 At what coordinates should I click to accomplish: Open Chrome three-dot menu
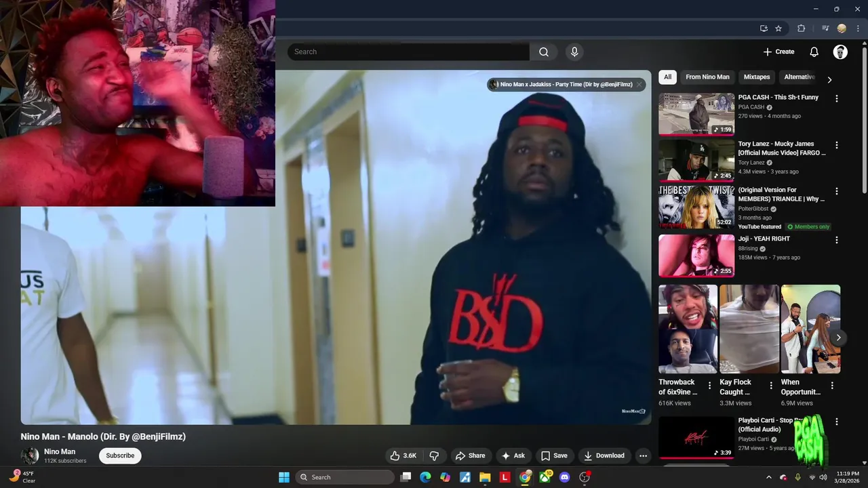tap(857, 28)
